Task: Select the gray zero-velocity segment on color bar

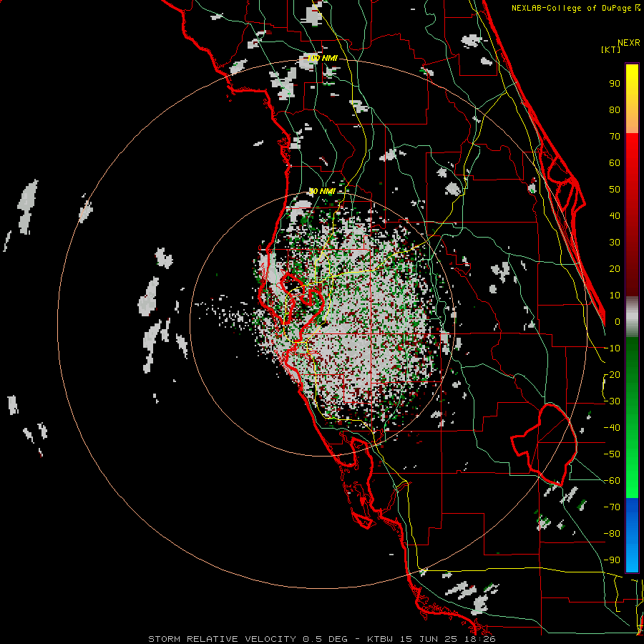Action: coord(632,317)
